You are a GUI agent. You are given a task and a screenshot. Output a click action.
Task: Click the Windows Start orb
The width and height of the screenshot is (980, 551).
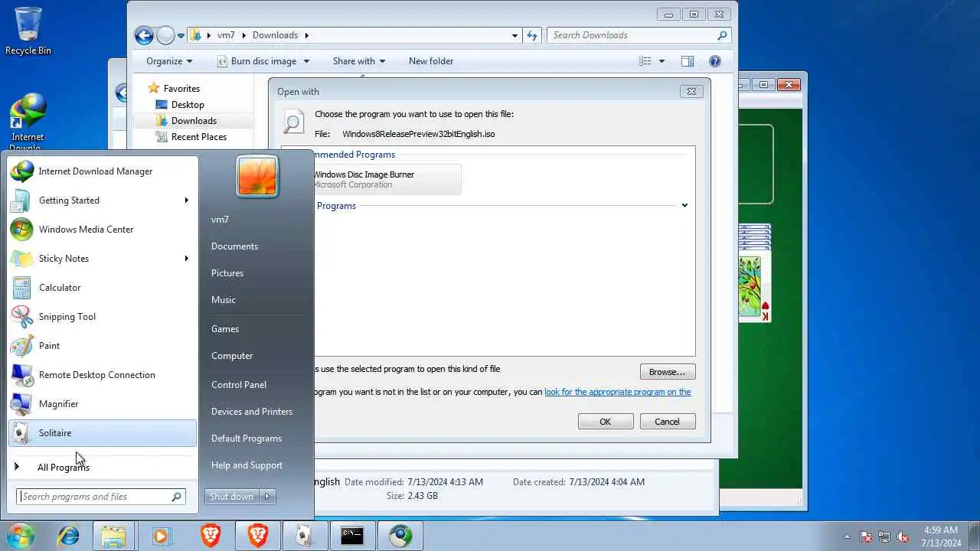21,536
